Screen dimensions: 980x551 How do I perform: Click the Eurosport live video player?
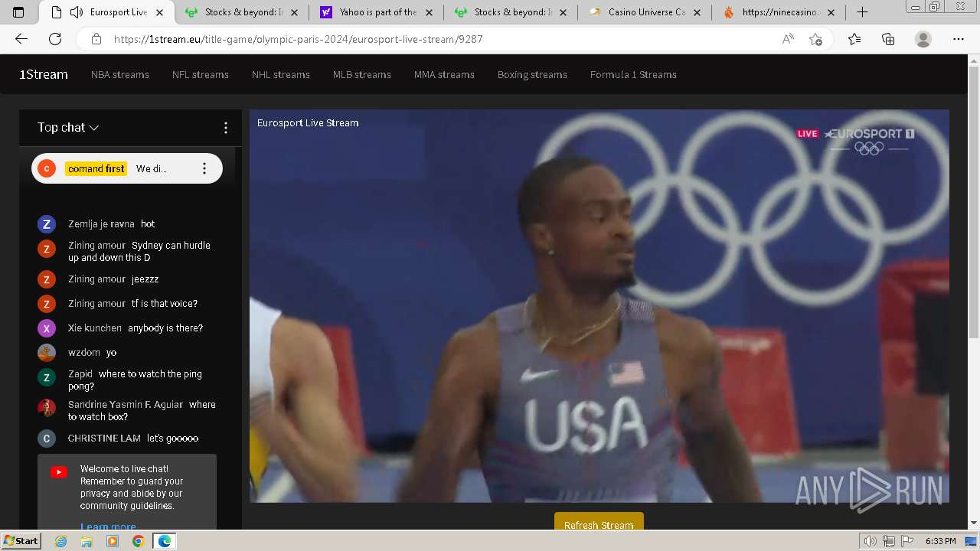pyautogui.click(x=599, y=306)
